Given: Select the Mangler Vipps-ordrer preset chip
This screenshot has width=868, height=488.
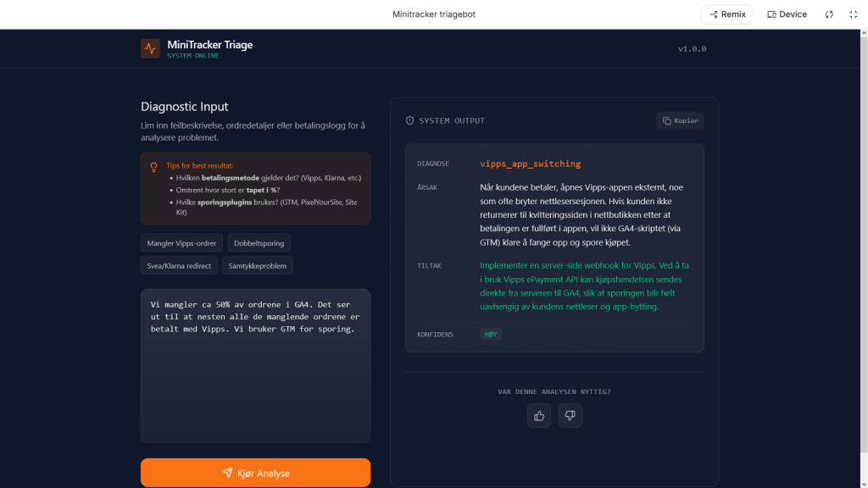Looking at the screenshot, I should coord(181,243).
